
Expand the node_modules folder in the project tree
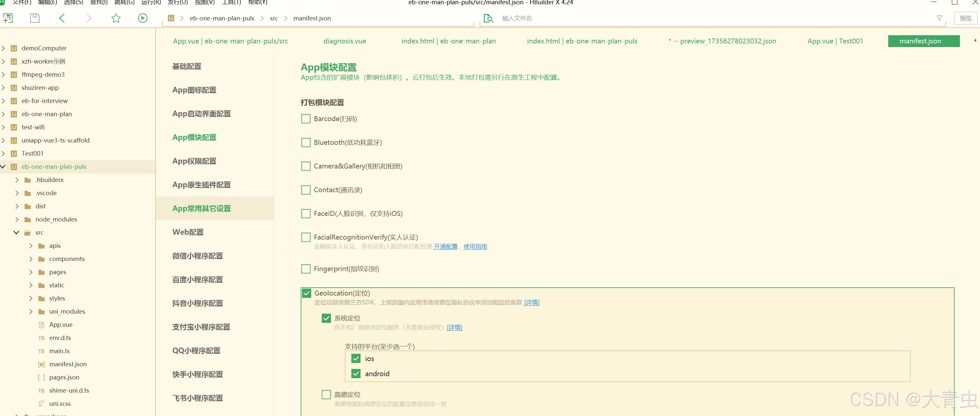pyautogui.click(x=17, y=219)
